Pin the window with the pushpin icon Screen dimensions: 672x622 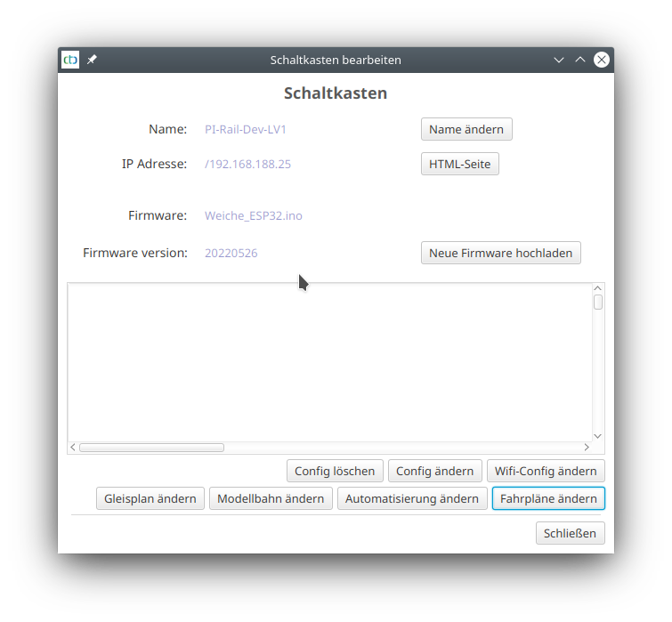pyautogui.click(x=92, y=60)
